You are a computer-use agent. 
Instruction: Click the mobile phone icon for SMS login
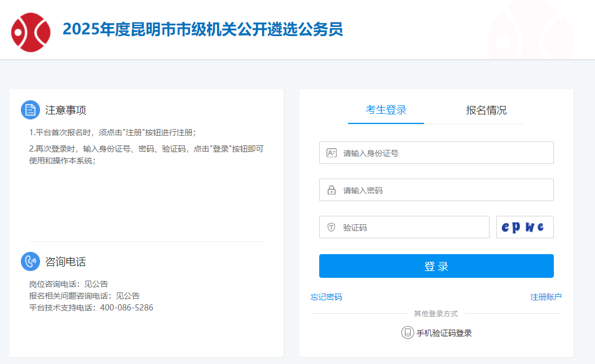click(407, 332)
